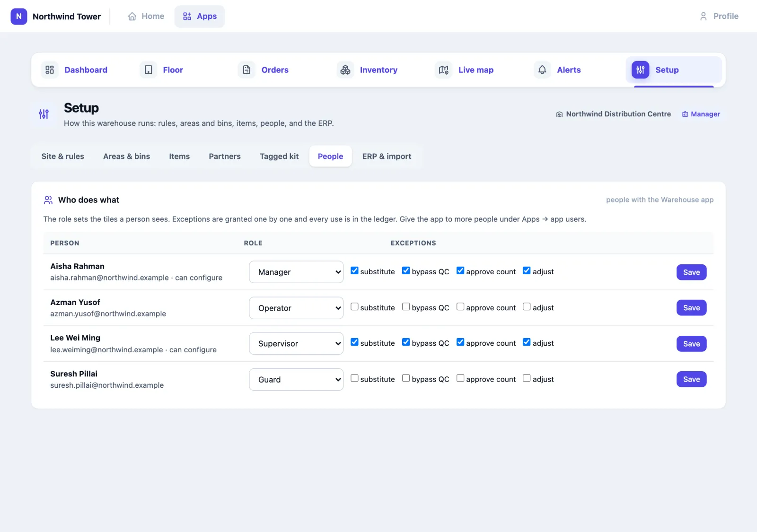Click the warehouse icon near Northwind Distribution Centre
757x532 pixels.
point(559,114)
